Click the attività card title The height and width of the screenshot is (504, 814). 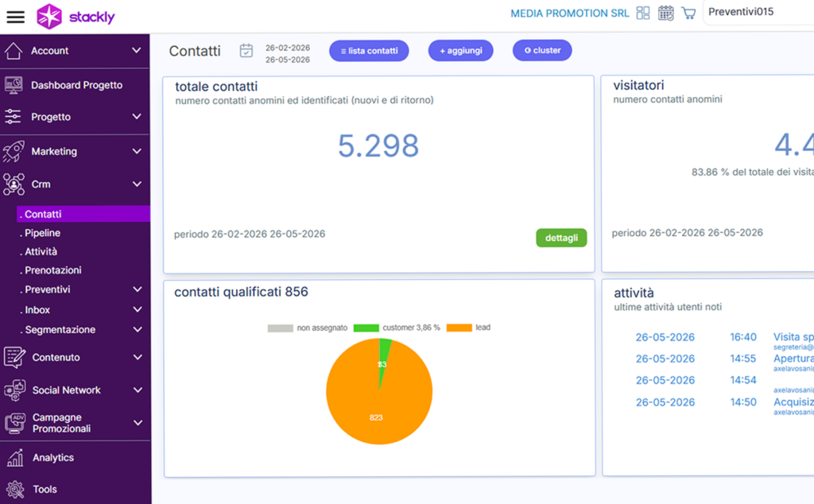[x=634, y=293]
